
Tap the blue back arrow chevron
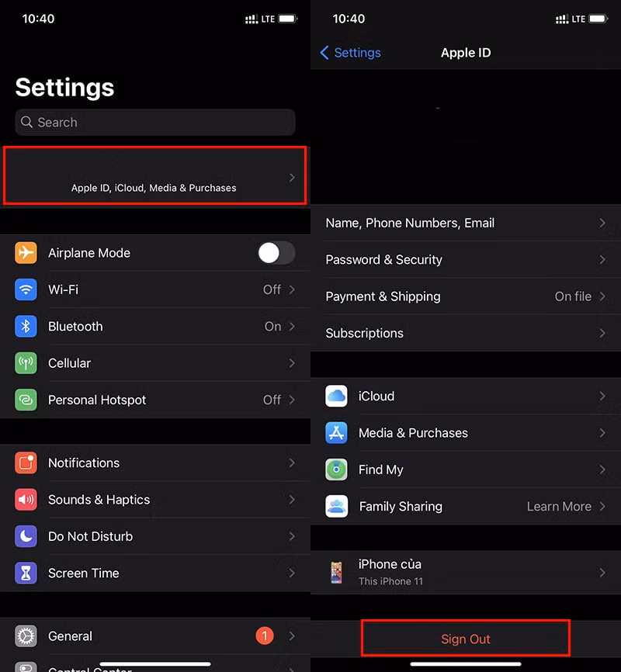pyautogui.click(x=324, y=53)
